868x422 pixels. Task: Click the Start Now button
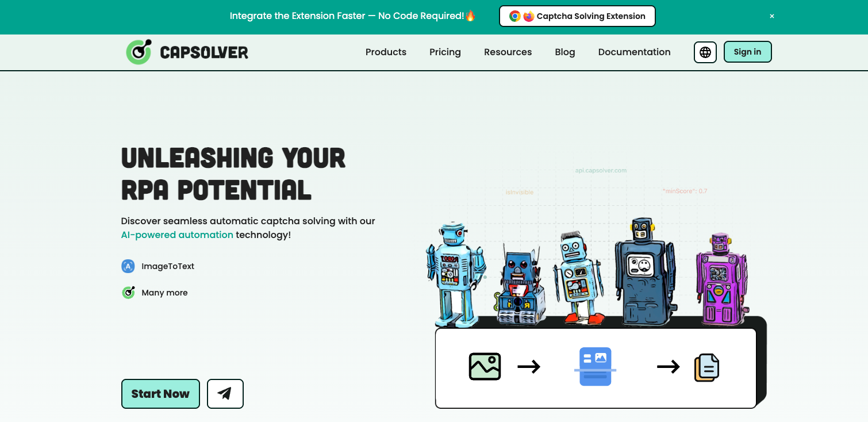(x=160, y=394)
